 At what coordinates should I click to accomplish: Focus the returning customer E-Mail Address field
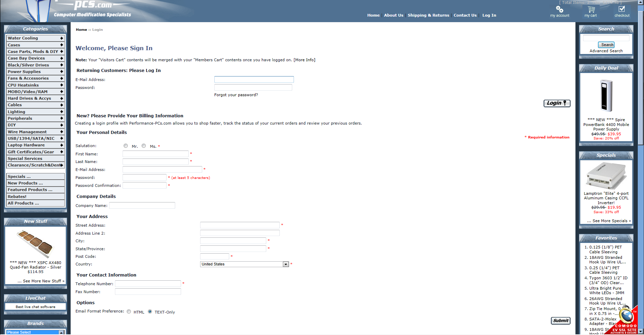254,80
